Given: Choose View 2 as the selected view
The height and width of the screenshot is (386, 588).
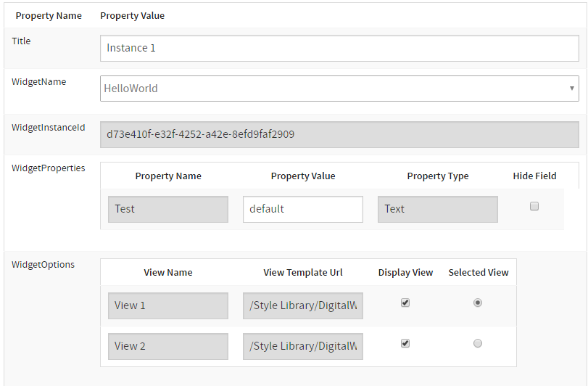Looking at the screenshot, I should tap(478, 344).
